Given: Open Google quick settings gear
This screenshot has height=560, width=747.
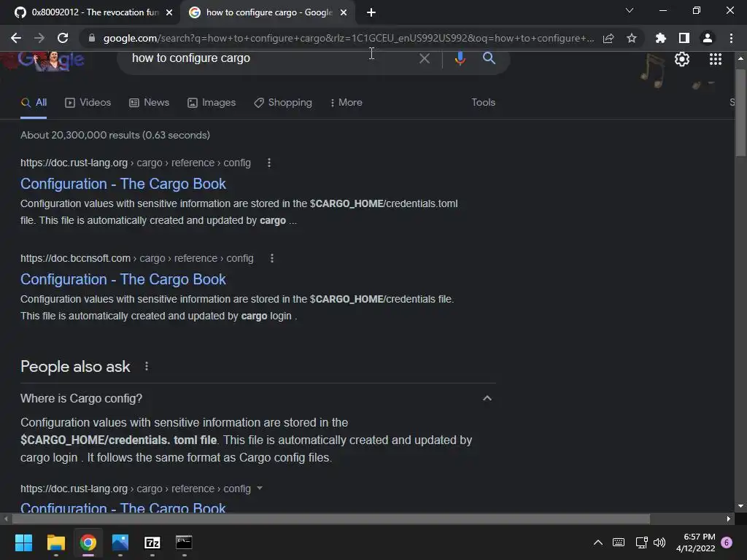Looking at the screenshot, I should pyautogui.click(x=682, y=59).
